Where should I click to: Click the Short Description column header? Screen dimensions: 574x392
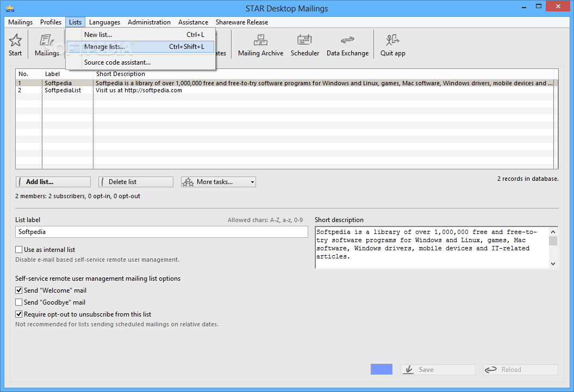323,74
